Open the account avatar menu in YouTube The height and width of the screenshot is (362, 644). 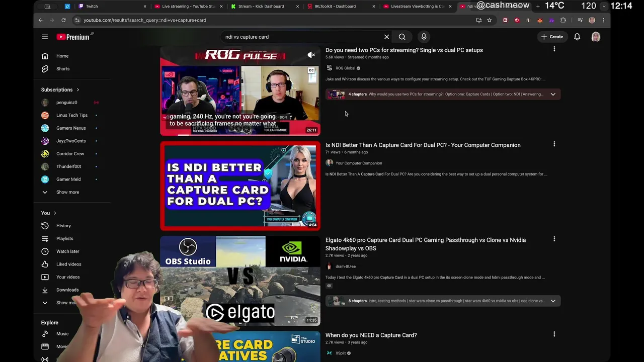point(596,37)
